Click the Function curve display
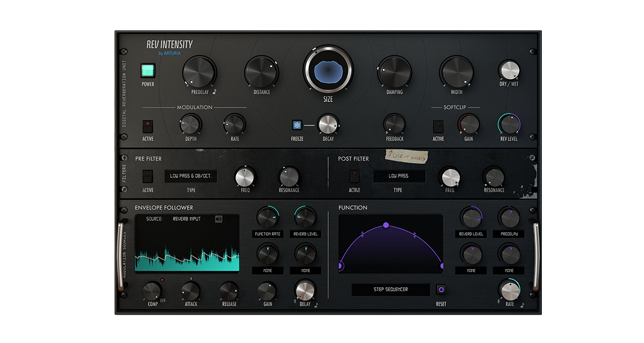 [x=391, y=244]
